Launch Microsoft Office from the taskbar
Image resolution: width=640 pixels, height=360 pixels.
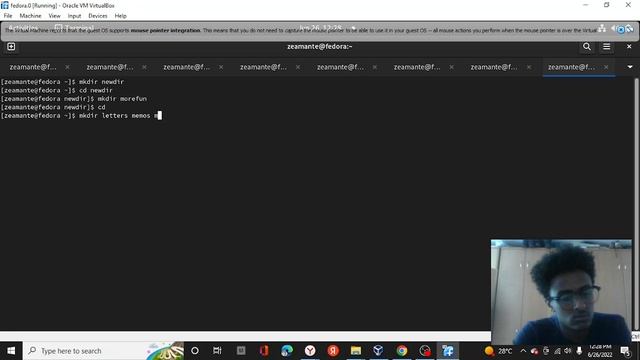click(264, 351)
